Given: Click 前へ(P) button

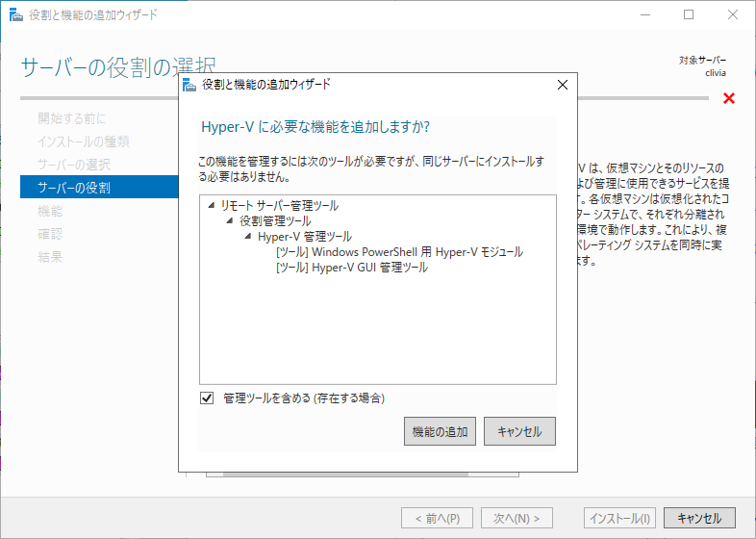Looking at the screenshot, I should pyautogui.click(x=437, y=518).
